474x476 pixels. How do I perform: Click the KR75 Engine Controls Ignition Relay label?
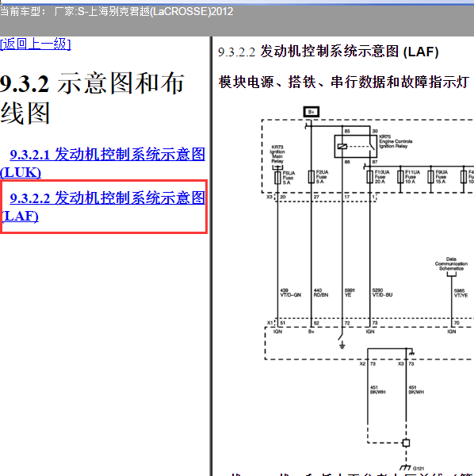click(396, 141)
